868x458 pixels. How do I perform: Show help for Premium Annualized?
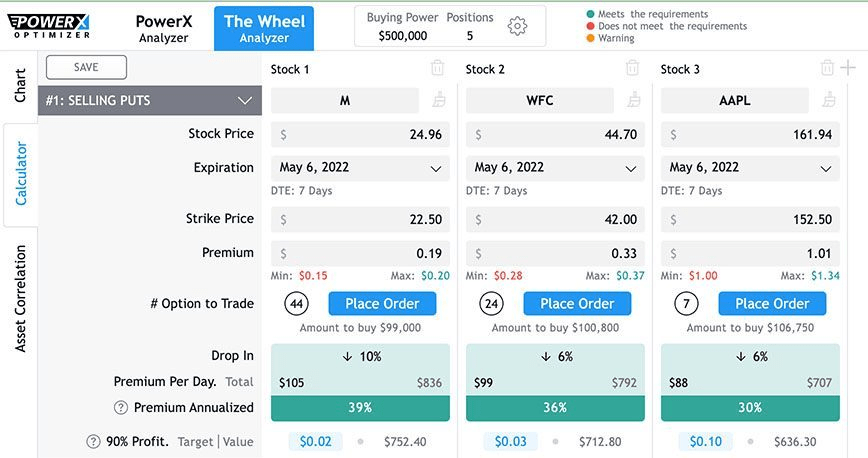pyautogui.click(x=121, y=408)
